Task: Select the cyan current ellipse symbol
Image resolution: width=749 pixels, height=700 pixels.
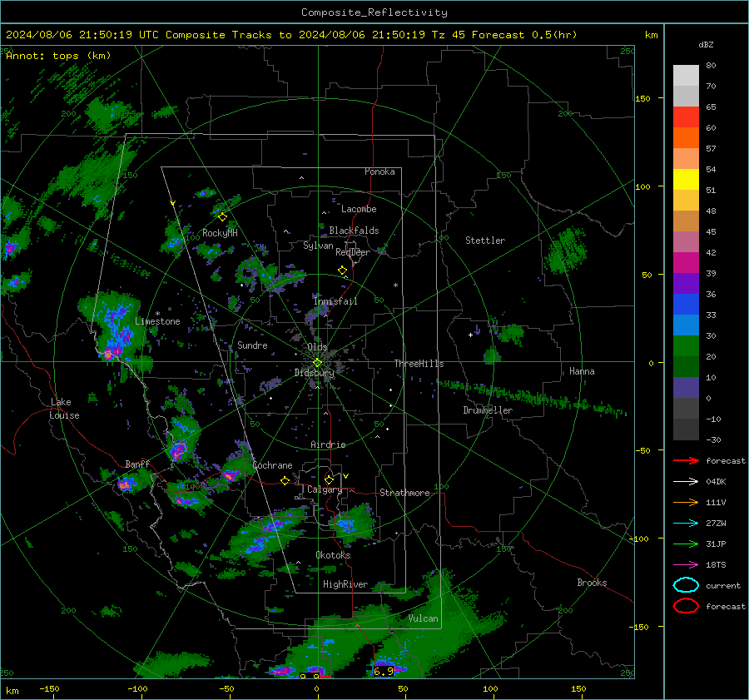Action: point(686,585)
